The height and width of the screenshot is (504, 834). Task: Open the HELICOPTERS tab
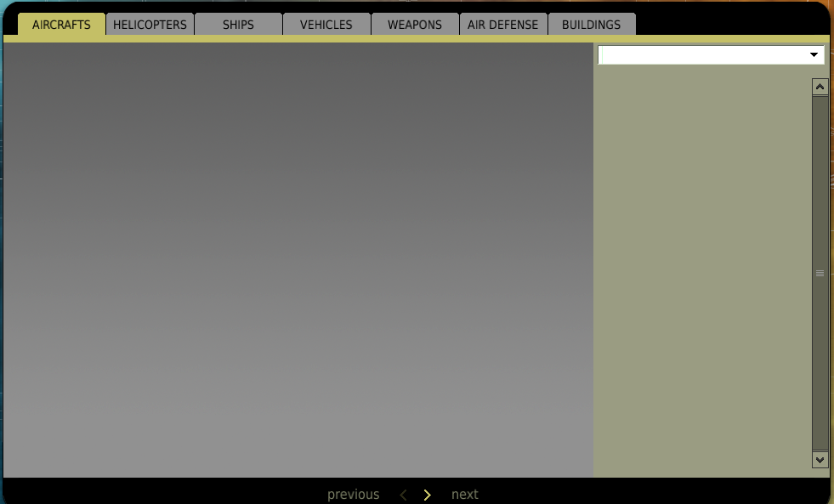[x=150, y=25]
